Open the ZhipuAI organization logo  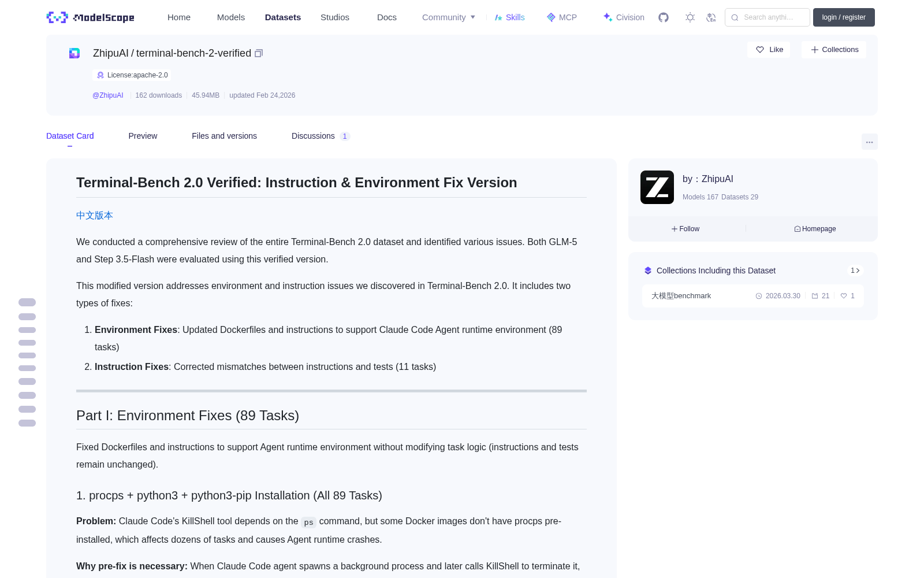point(657,187)
